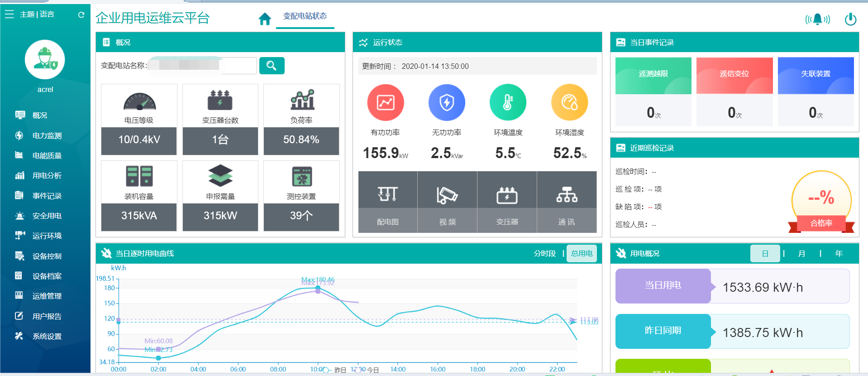Click the alarm bell notification icon
This screenshot has height=376, width=868.
(817, 19)
